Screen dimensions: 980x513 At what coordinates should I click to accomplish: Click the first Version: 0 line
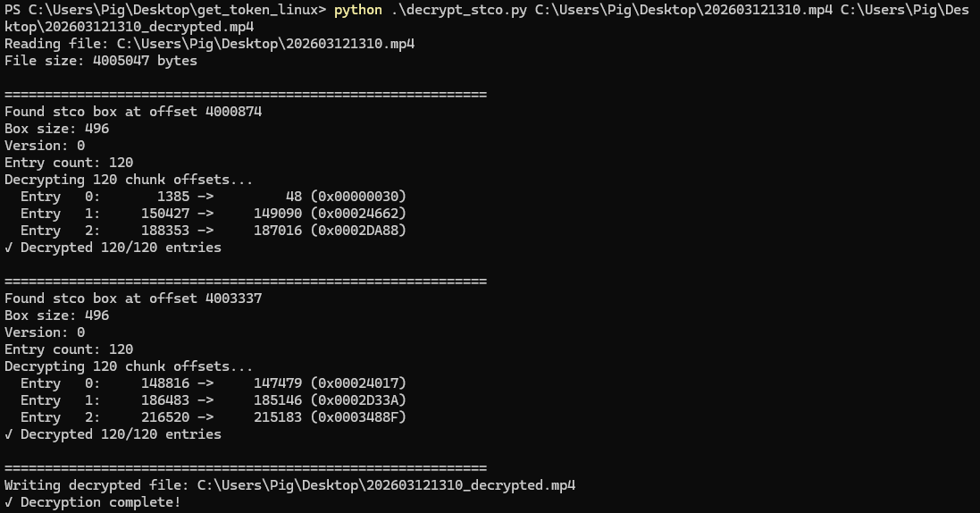[x=45, y=146]
